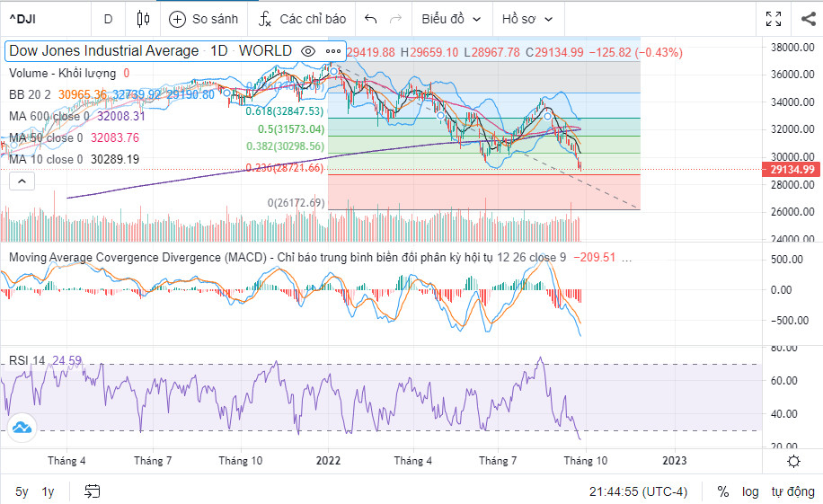
Task: Click the 0.5(31573.04) Fibonacci level label
Action: pos(291,129)
